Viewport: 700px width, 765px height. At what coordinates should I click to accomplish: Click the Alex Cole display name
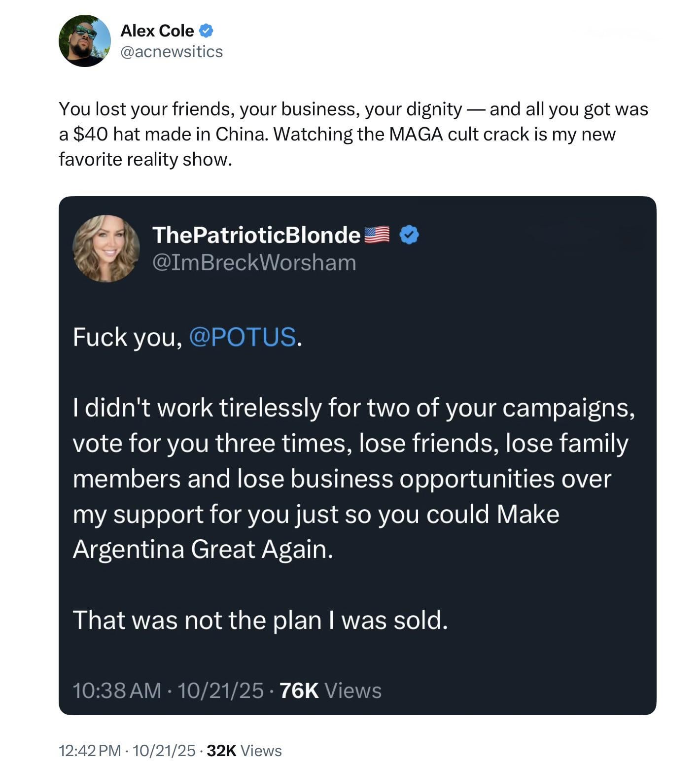point(157,31)
